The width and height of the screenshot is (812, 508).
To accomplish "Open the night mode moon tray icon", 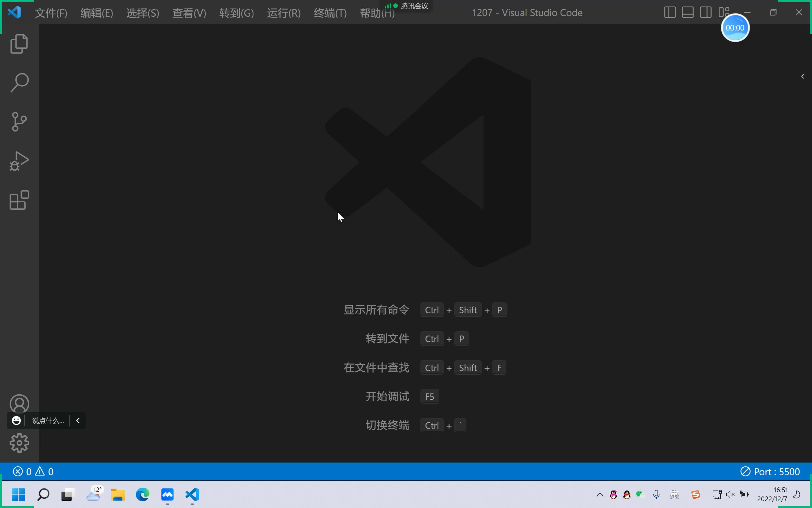I will (797, 494).
